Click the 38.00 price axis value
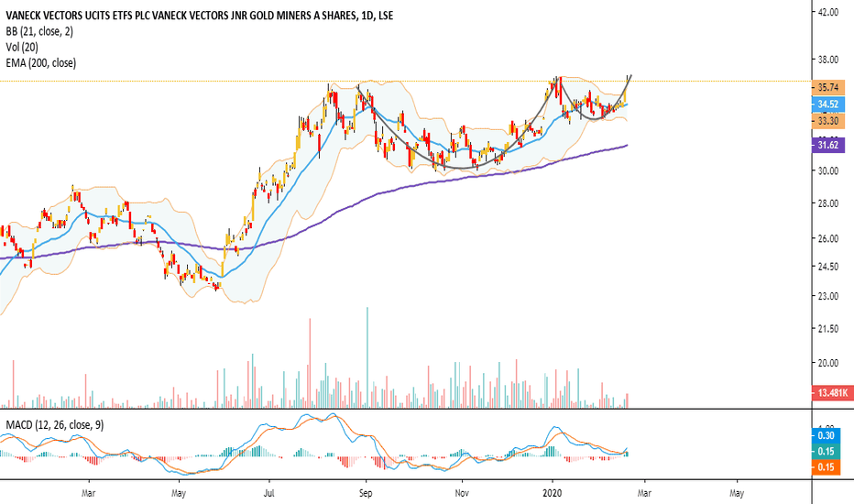 click(x=827, y=60)
